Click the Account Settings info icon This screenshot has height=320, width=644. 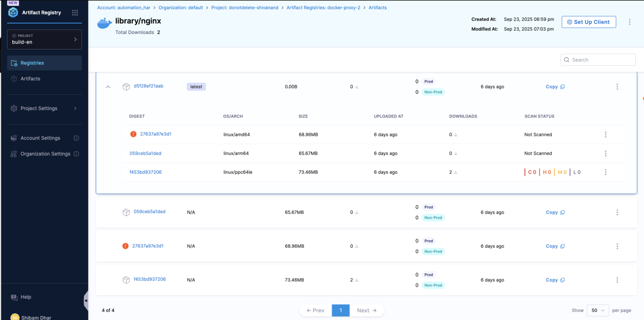tap(76, 138)
